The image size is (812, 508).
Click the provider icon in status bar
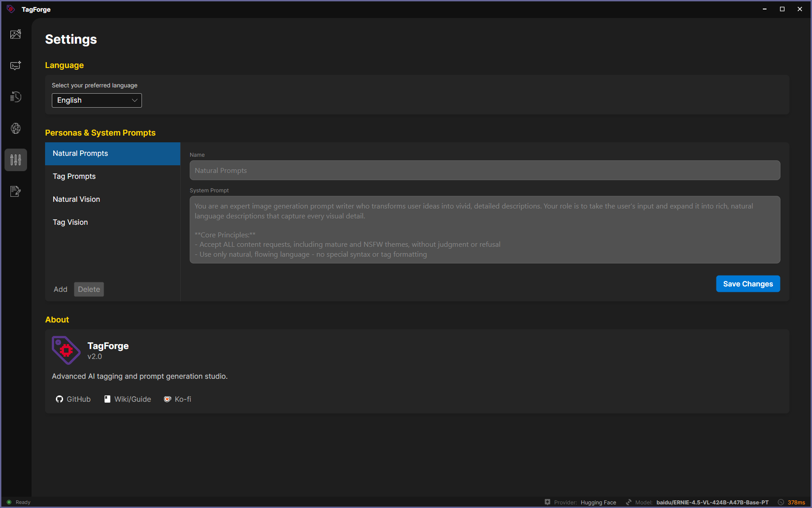[547, 502]
